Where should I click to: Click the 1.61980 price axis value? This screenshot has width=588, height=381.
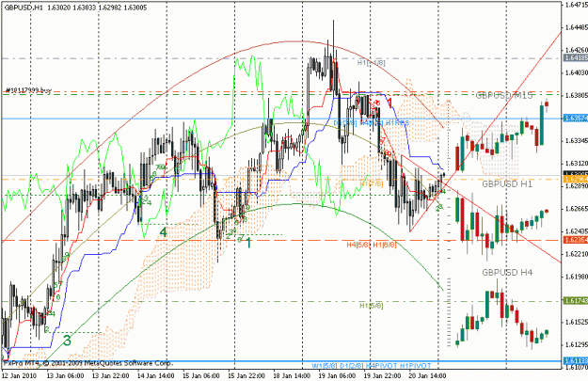[x=577, y=277]
